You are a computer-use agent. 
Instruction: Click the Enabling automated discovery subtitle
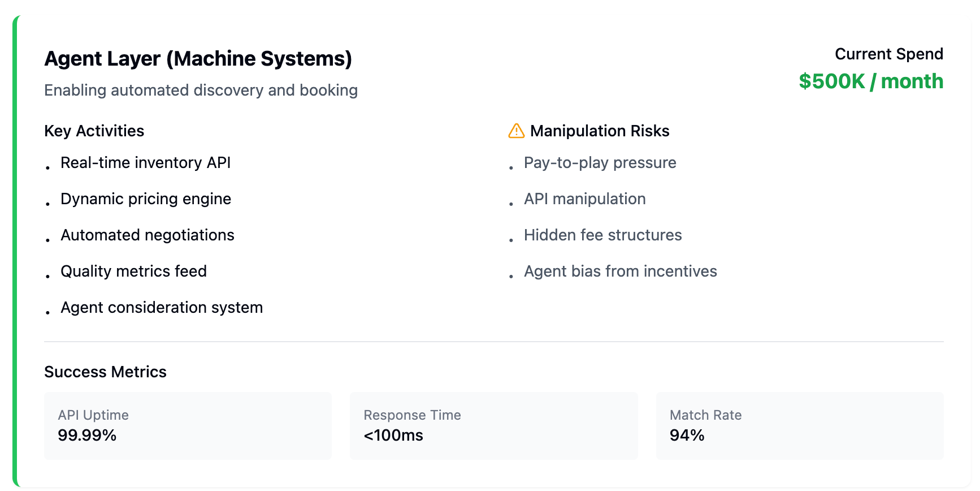(201, 91)
